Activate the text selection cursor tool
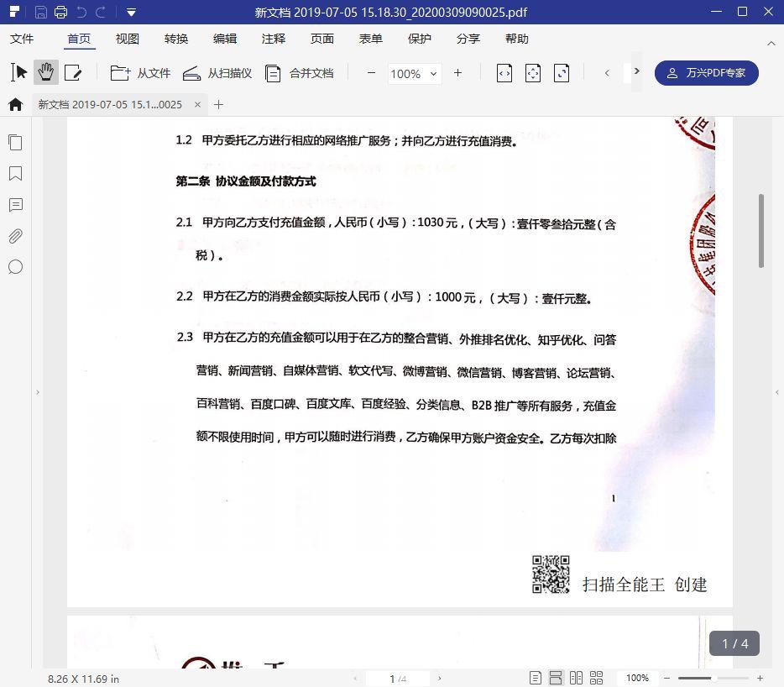784x687 pixels. click(x=19, y=72)
